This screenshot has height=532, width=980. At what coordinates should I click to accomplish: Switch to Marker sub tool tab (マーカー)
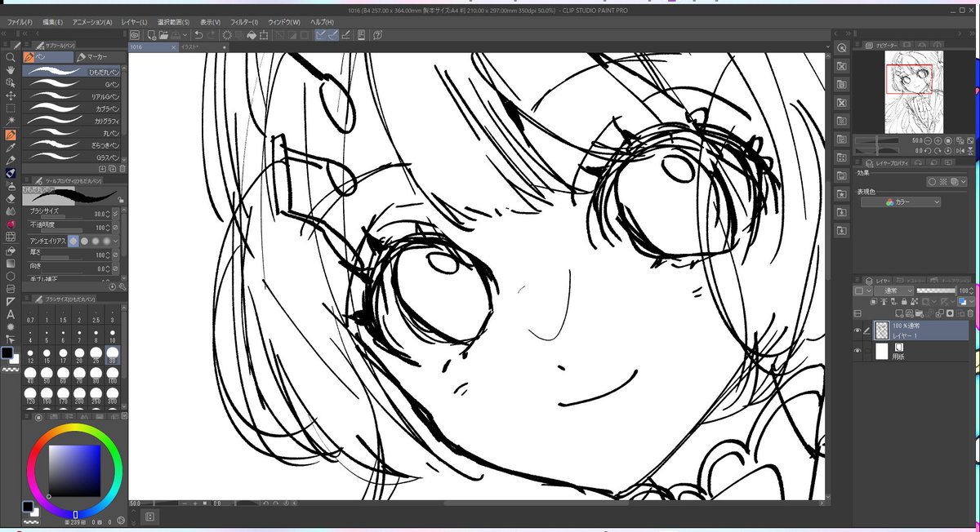click(97, 57)
